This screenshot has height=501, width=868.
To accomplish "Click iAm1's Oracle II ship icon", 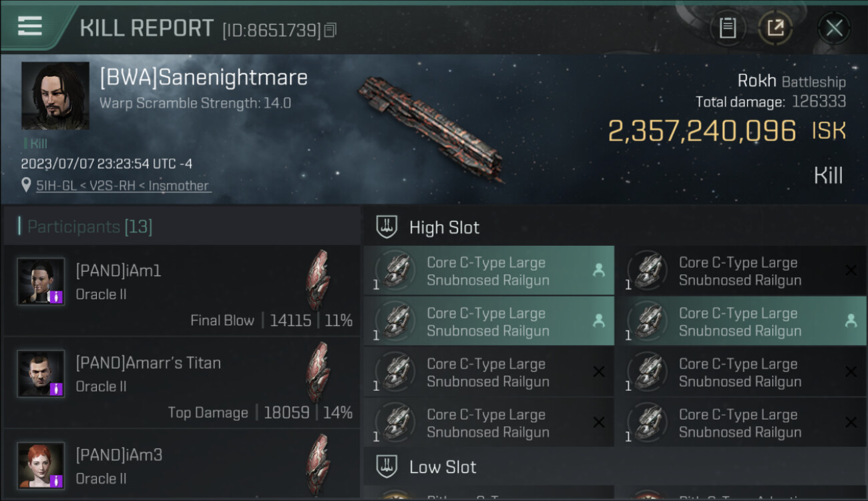I will click(x=318, y=279).
